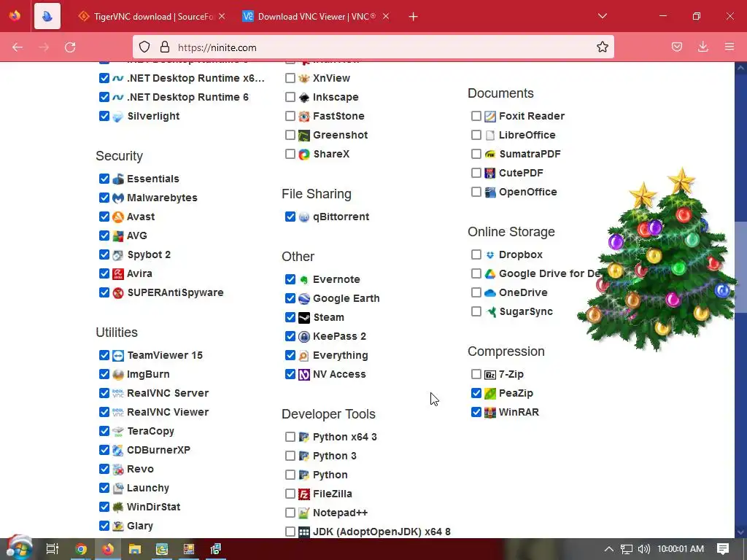The width and height of the screenshot is (747, 560).
Task: Check the Python x64 3 checkbox
Action: (290, 436)
